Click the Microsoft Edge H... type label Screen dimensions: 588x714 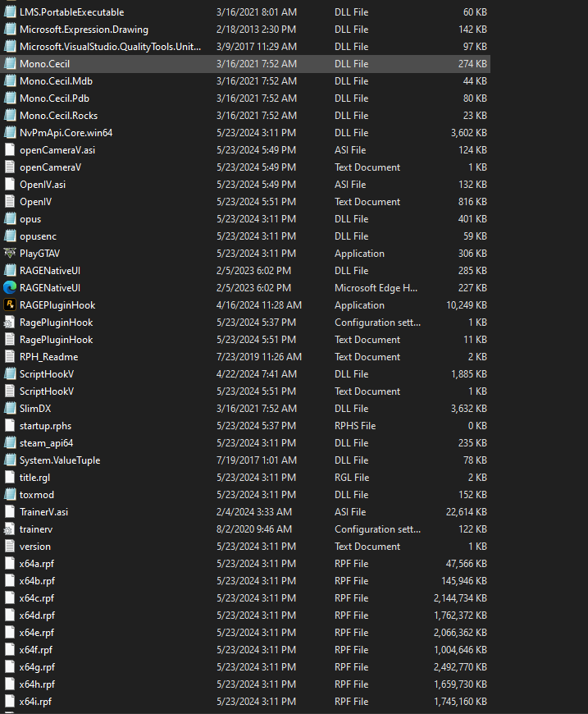point(376,288)
